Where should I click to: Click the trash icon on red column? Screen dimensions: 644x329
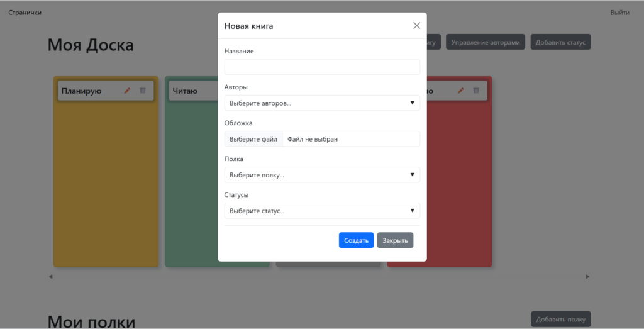476,91
